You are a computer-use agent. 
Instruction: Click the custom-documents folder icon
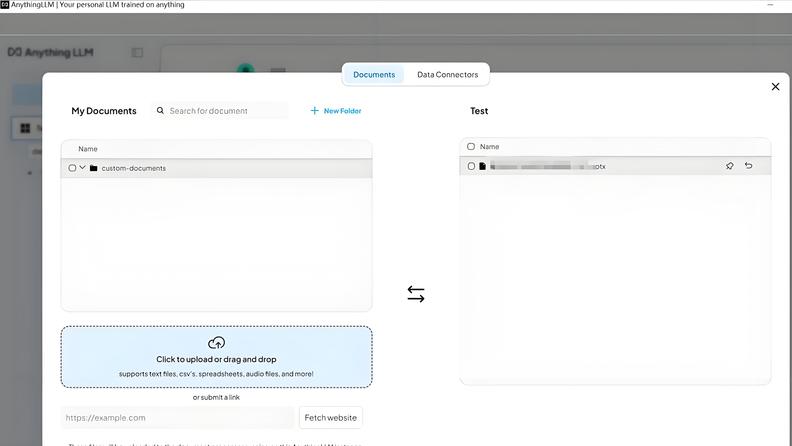(93, 168)
